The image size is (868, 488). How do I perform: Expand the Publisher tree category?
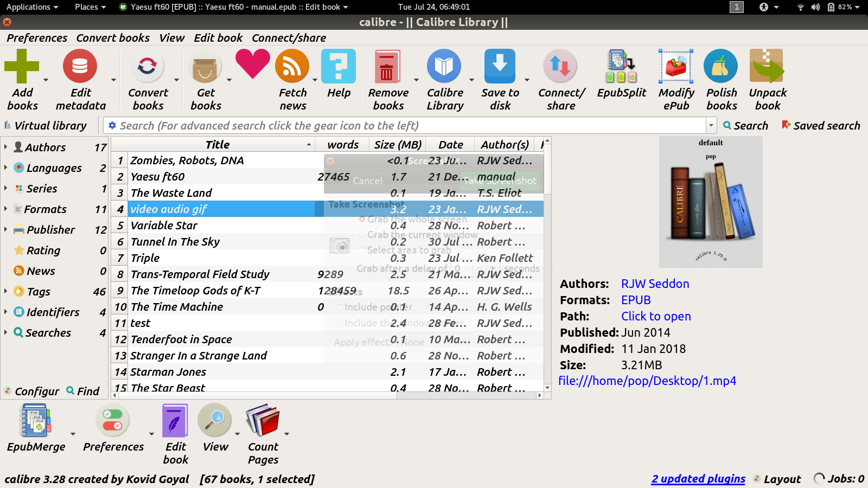[5, 229]
